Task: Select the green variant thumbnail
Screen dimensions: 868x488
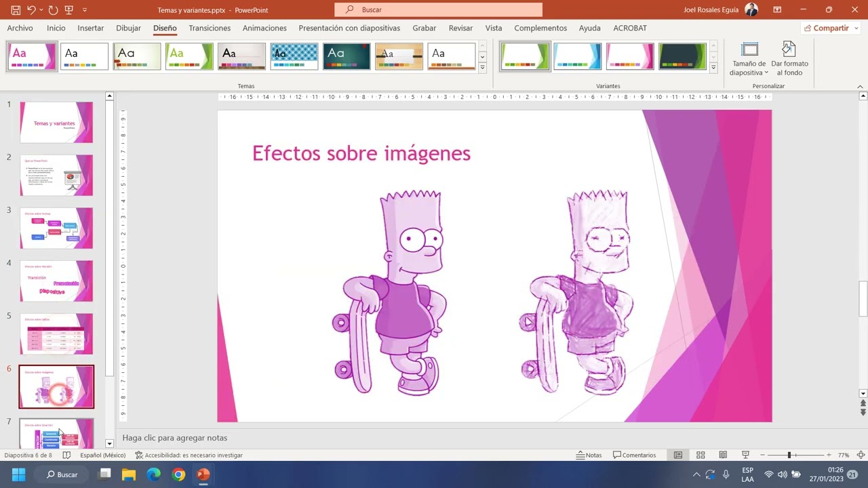Action: click(x=525, y=56)
